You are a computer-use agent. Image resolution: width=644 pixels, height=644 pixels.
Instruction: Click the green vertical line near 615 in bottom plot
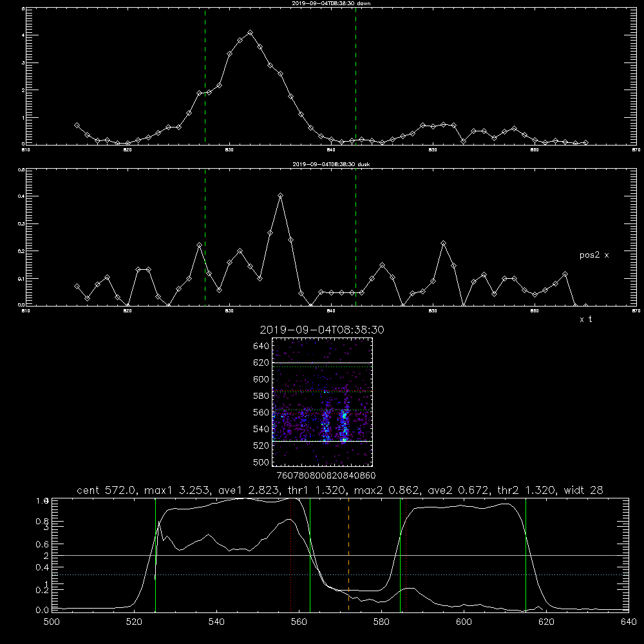[526, 554]
